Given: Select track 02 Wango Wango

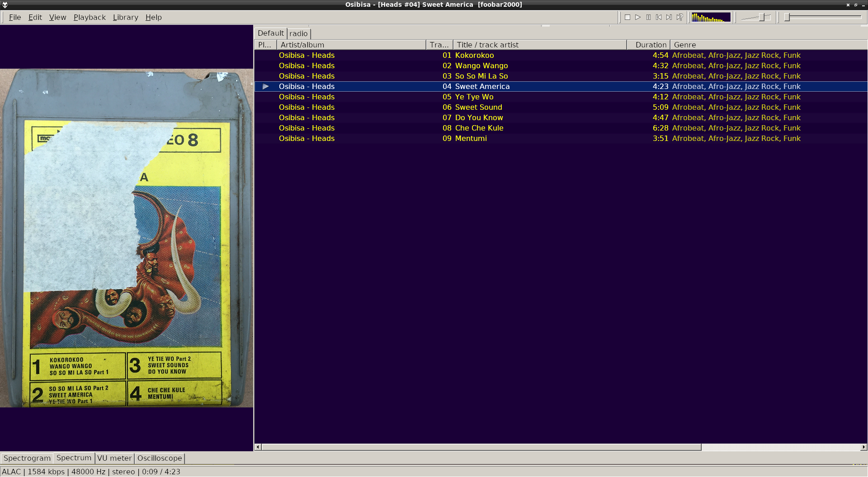Looking at the screenshot, I should pyautogui.click(x=561, y=65).
